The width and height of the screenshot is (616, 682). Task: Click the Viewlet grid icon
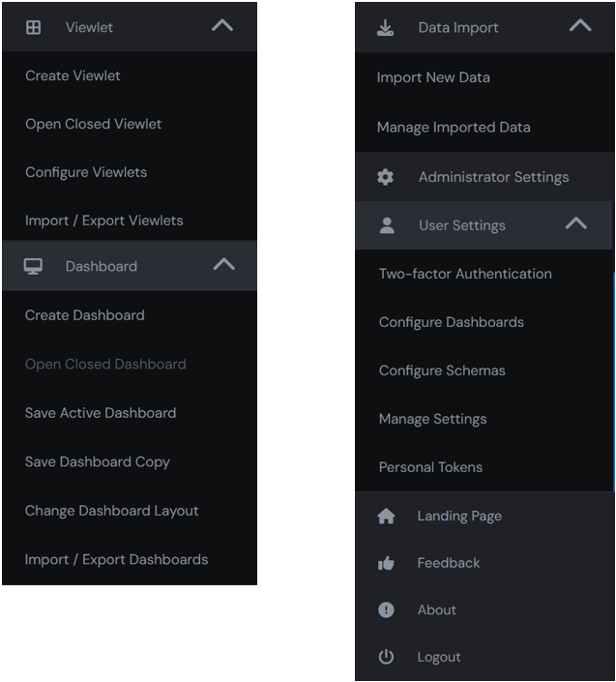[x=34, y=27]
